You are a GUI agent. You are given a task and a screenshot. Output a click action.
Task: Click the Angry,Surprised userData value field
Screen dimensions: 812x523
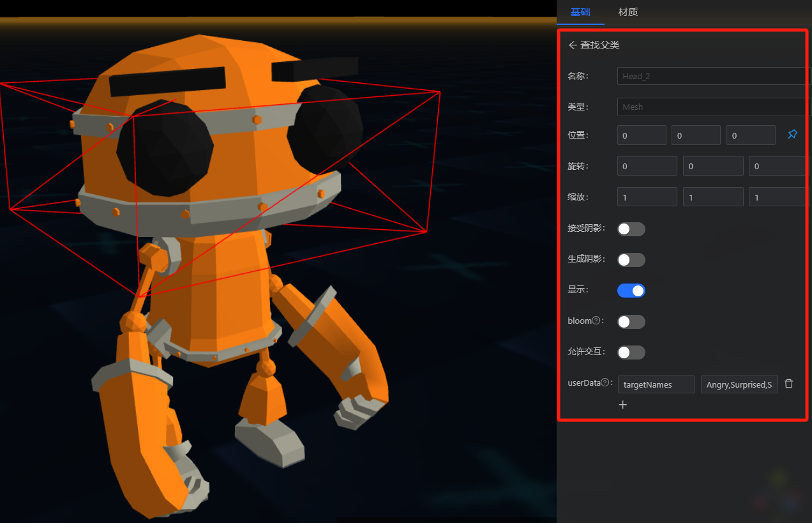[x=739, y=384]
